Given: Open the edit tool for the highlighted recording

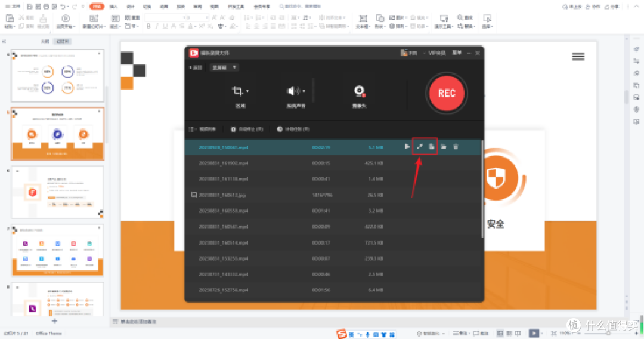Looking at the screenshot, I should point(419,147).
